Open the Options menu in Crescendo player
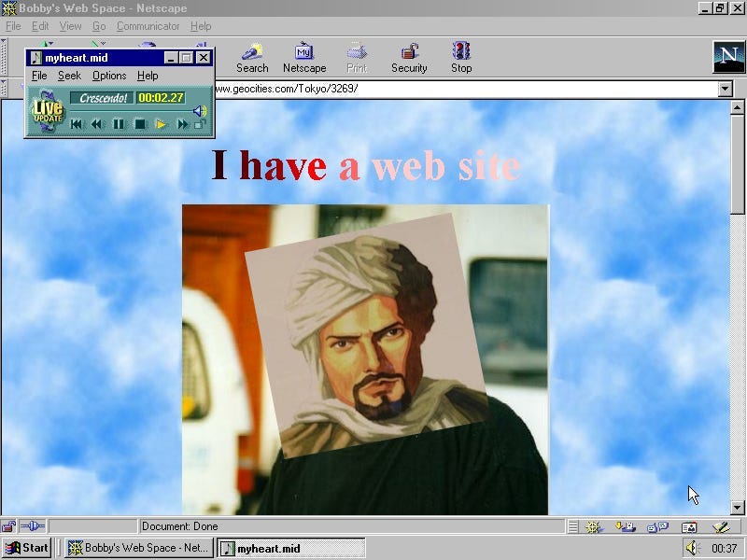747x560 pixels. (x=109, y=76)
